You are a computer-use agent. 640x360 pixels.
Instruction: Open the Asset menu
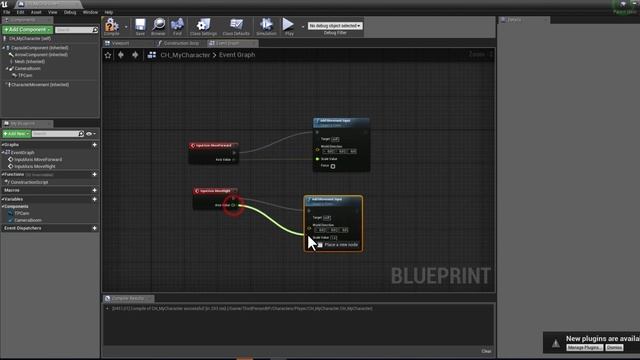(x=36, y=12)
